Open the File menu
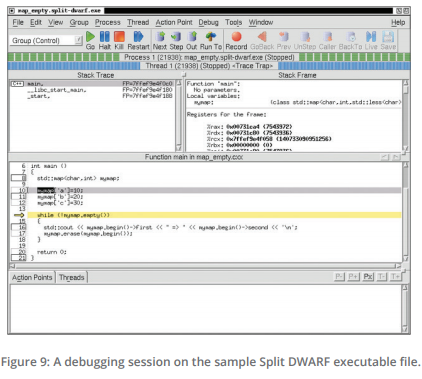Viewport: 422px width, 379px height. click(18, 22)
